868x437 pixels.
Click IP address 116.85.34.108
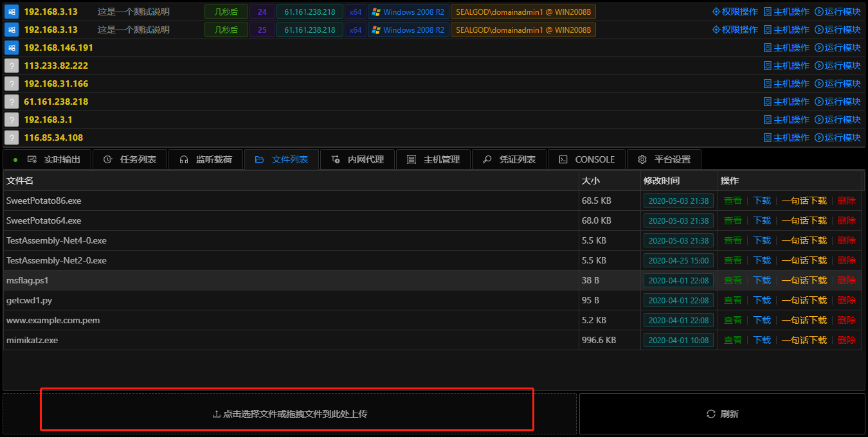53,138
